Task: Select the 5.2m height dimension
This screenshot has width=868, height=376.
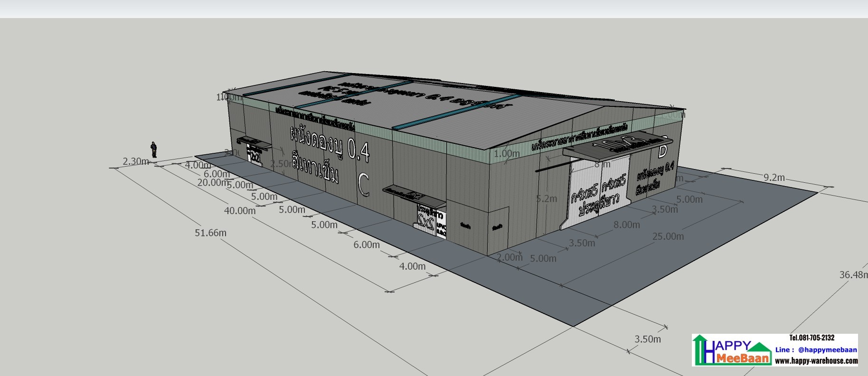Action: [x=547, y=198]
